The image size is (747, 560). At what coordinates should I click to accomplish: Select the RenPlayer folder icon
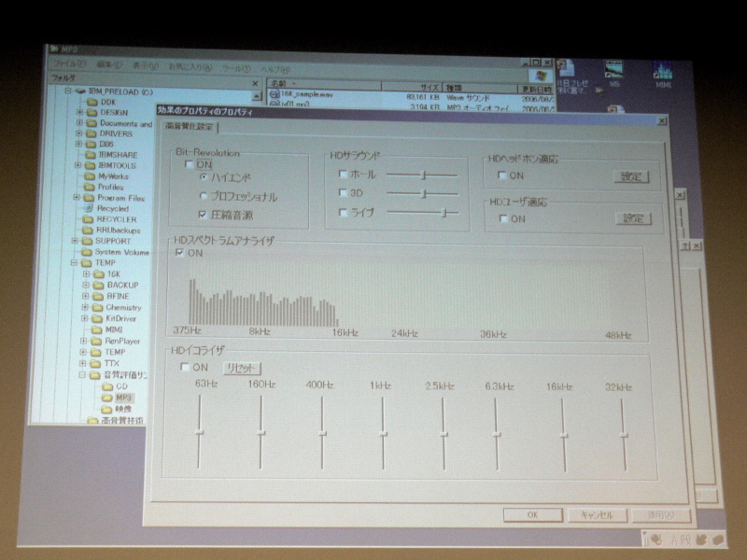click(x=96, y=342)
